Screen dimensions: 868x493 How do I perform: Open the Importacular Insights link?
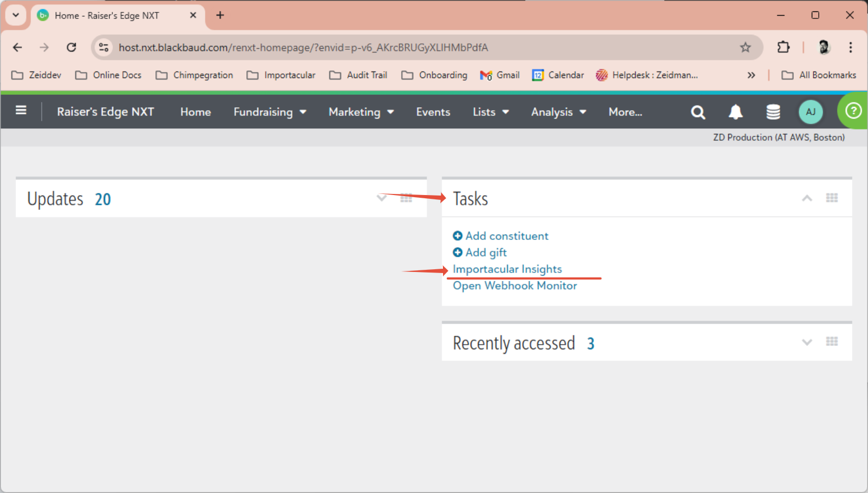(x=507, y=269)
